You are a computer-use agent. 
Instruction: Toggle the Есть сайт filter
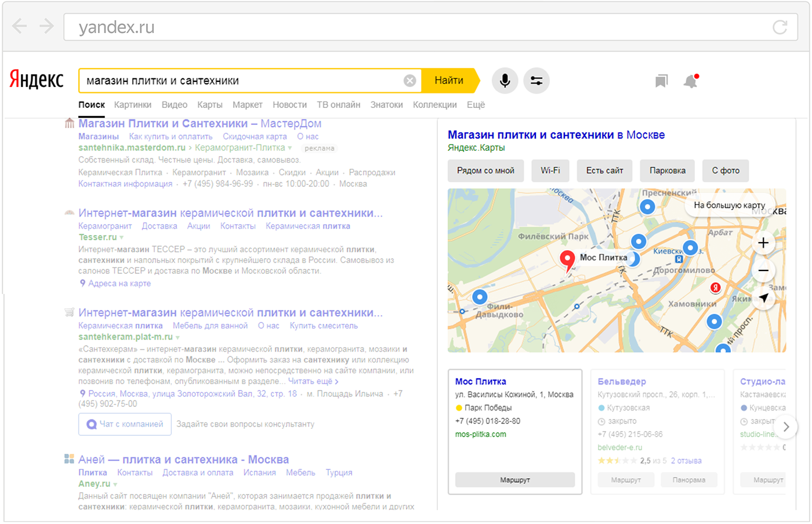[x=604, y=171]
